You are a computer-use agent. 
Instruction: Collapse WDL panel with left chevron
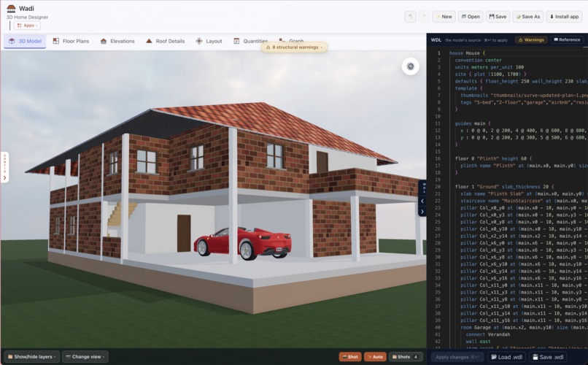pos(422,201)
